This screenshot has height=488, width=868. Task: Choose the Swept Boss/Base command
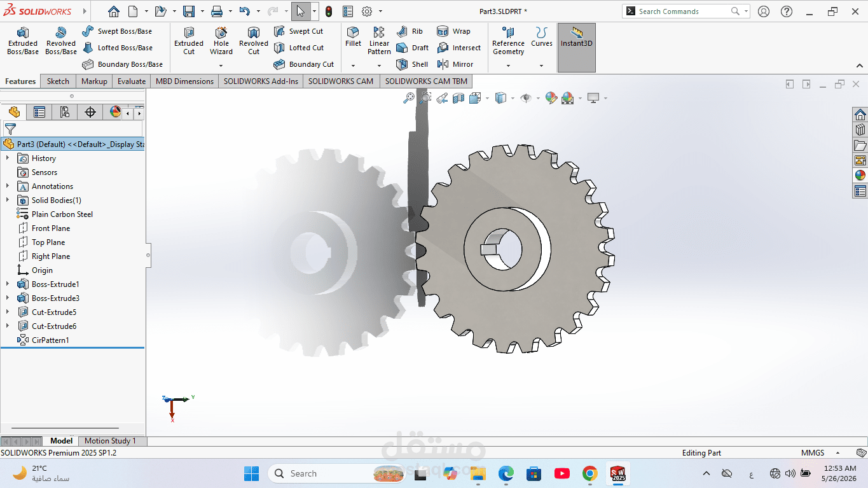coord(117,31)
